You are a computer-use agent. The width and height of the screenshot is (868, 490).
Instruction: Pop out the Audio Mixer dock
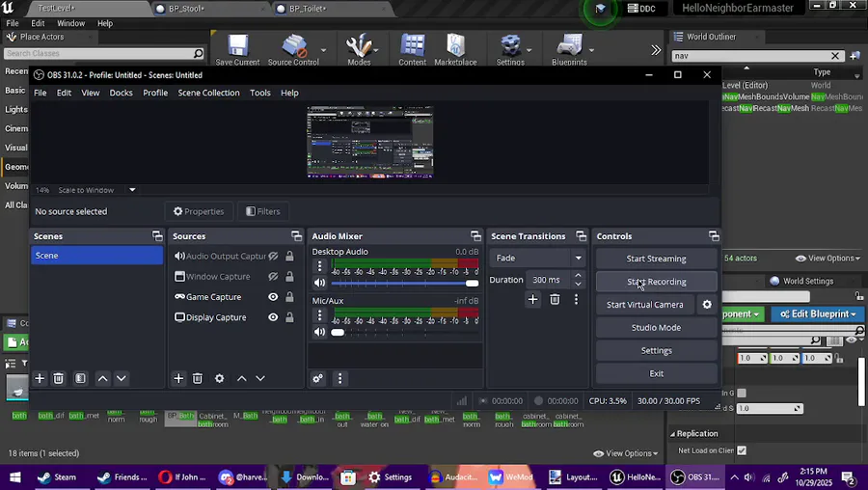tap(475, 236)
